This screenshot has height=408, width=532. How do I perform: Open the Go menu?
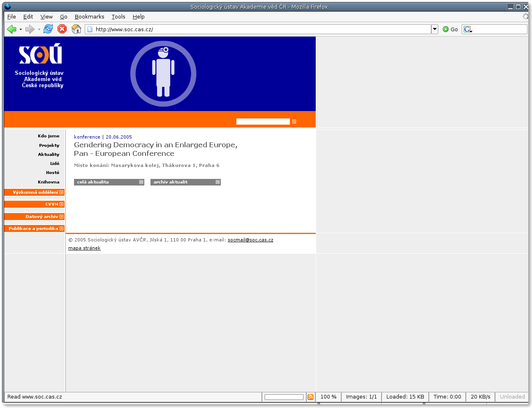coord(63,16)
